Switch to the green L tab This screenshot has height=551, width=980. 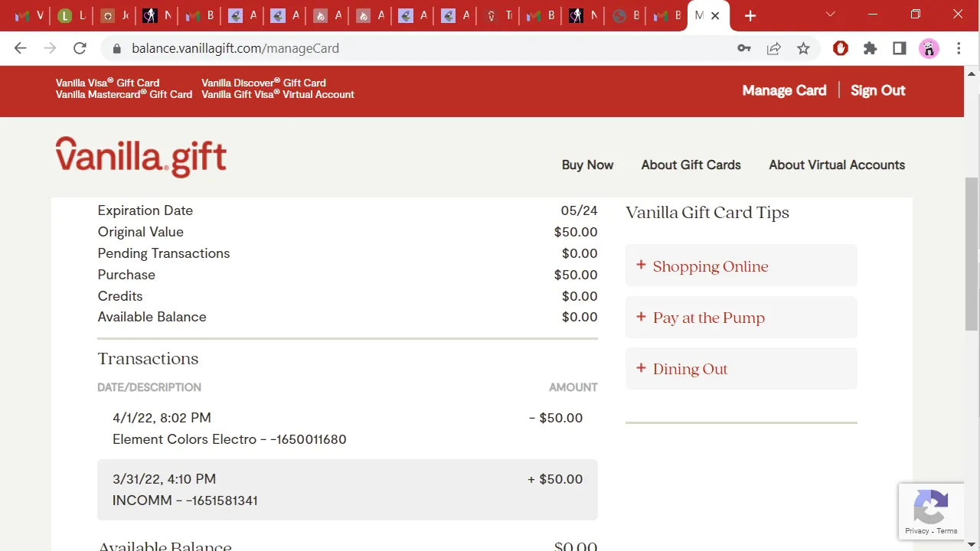coord(72,15)
